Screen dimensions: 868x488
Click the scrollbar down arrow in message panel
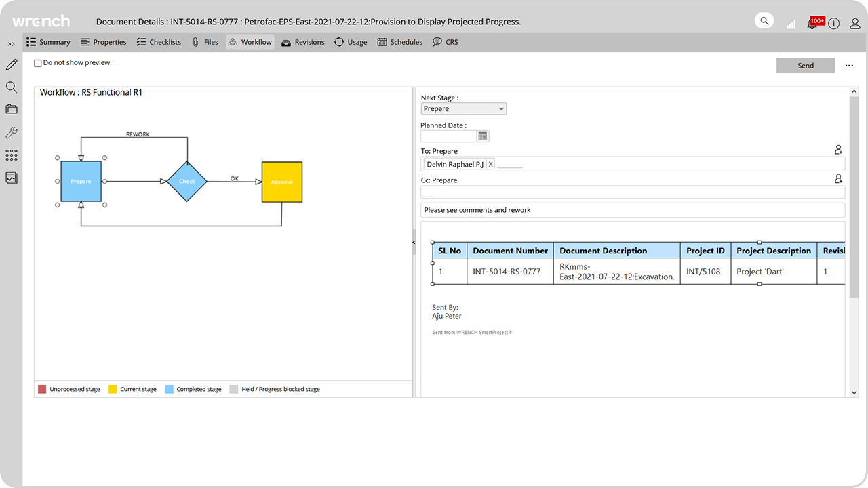pos(854,392)
